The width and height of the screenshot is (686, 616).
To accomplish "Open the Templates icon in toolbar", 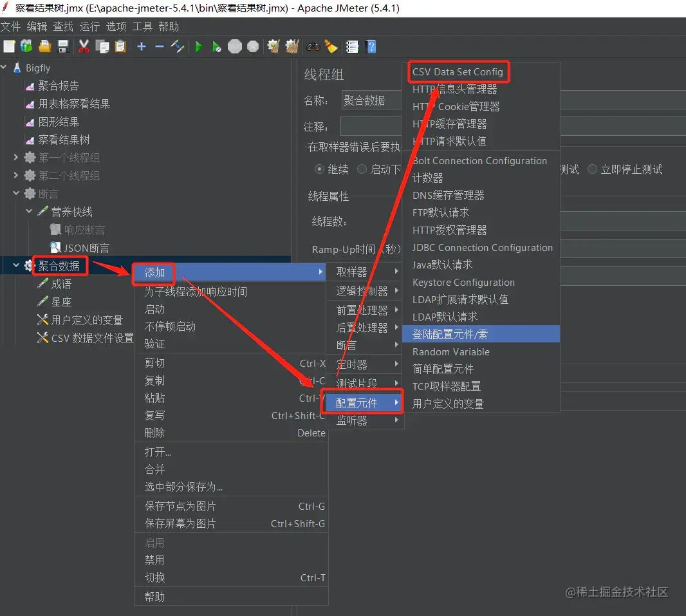I will tap(26, 46).
